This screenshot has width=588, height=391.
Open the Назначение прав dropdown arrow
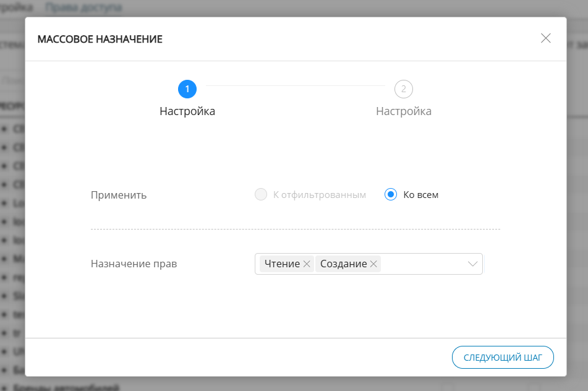(x=472, y=264)
